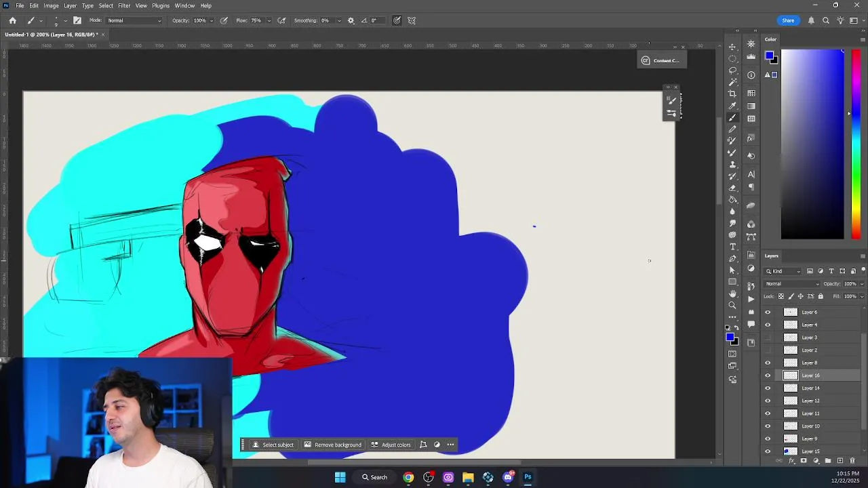The width and height of the screenshot is (868, 488).
Task: Open the Plugins menu
Action: tap(161, 5)
